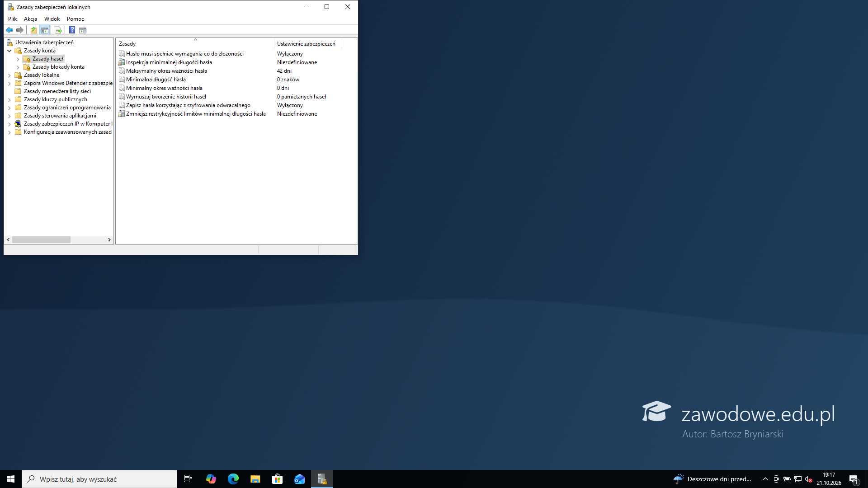
Task: Expand the Konfiguracja zaawansowanych zasad node
Action: point(9,132)
